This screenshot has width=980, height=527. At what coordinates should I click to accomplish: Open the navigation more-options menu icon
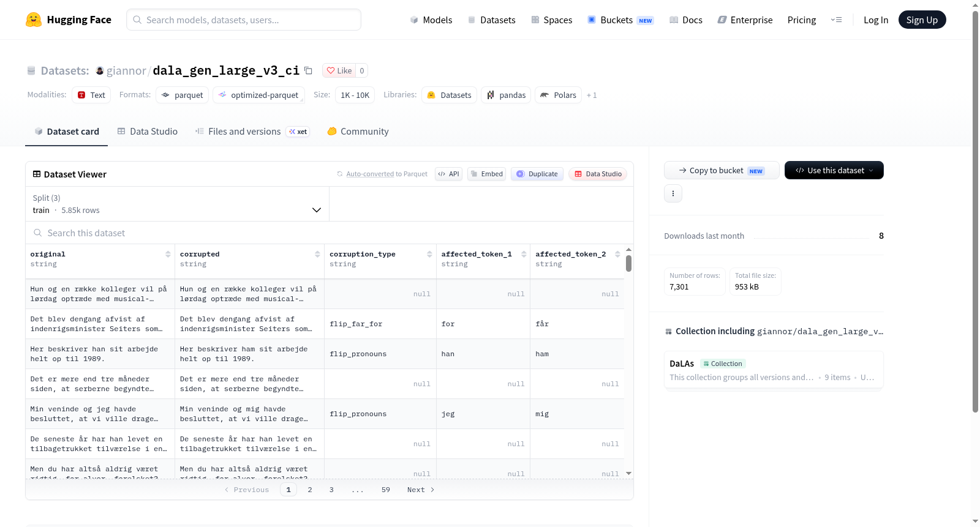pos(836,20)
